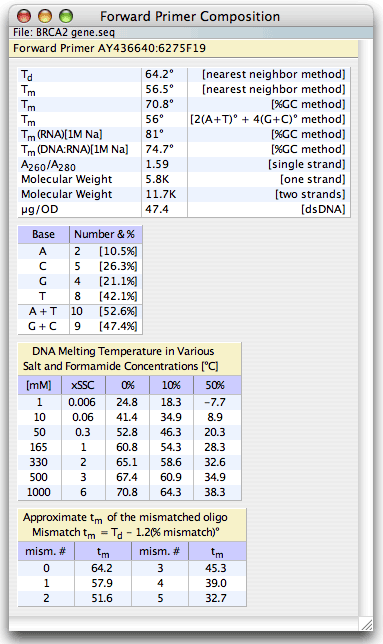Click the 57.9 tm for one mismatch

click(102, 583)
